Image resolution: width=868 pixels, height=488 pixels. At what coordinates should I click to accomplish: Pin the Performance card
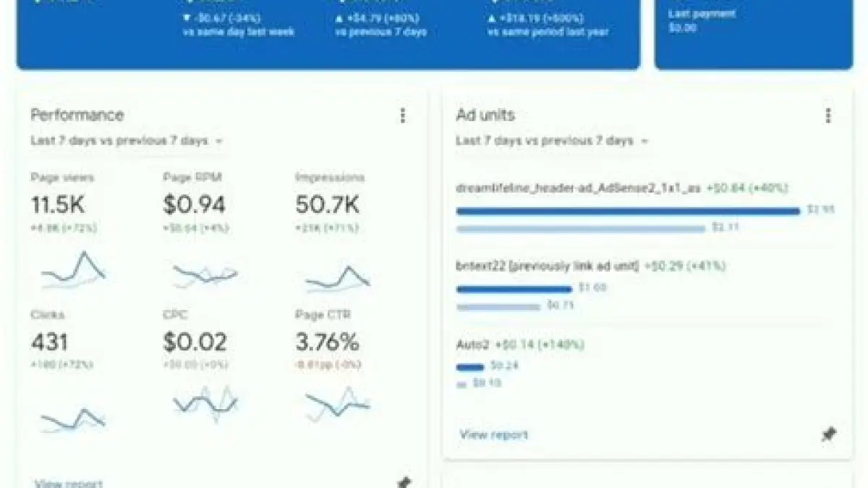point(404,482)
